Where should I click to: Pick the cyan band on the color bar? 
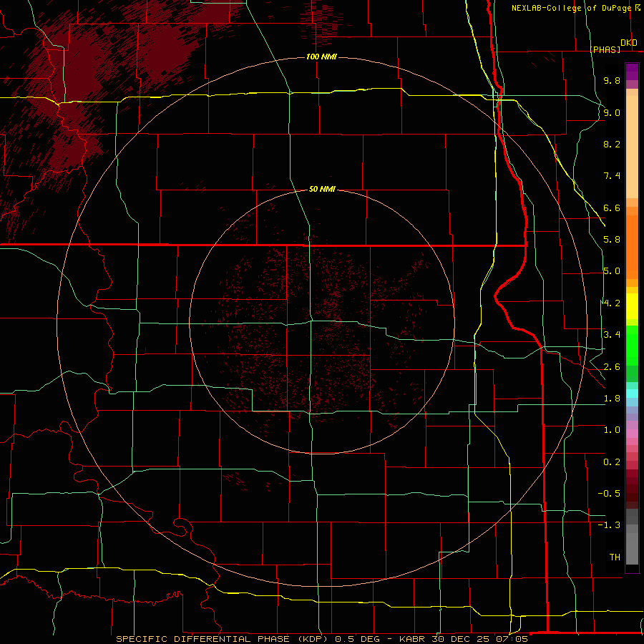632,394
